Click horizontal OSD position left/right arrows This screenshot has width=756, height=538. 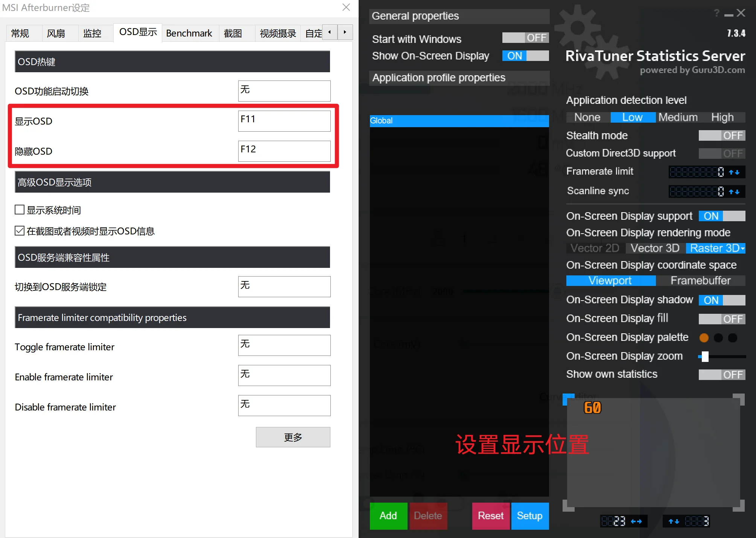[636, 521]
